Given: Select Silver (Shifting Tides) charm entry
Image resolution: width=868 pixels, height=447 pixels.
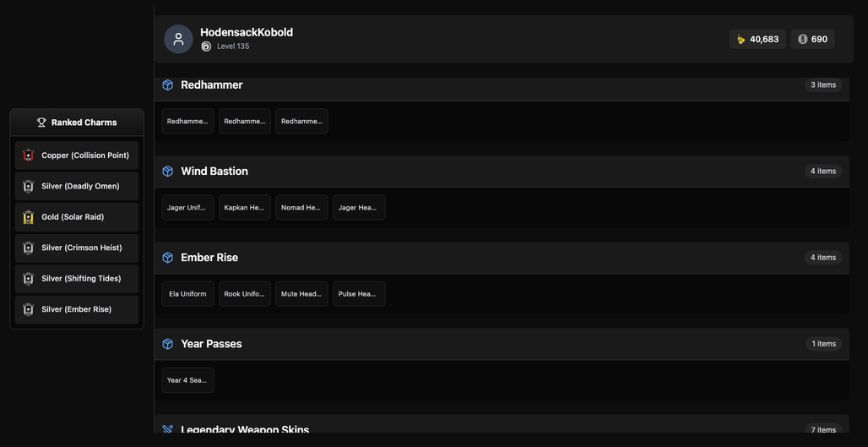Looking at the screenshot, I should 77,279.
